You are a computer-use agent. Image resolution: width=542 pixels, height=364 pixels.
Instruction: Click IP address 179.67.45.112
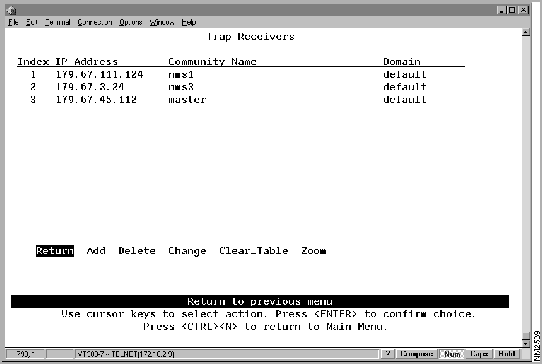[96, 100]
